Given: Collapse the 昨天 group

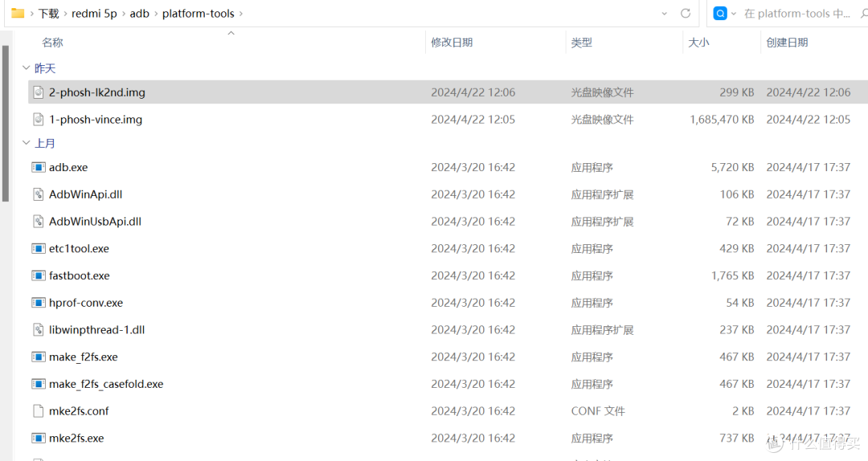Looking at the screenshot, I should [26, 68].
